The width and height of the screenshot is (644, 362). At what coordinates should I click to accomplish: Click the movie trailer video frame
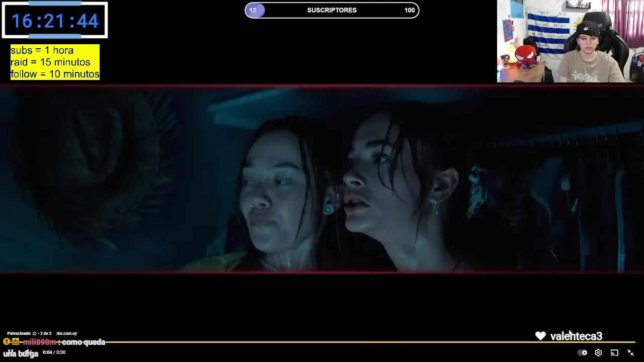[x=322, y=179]
